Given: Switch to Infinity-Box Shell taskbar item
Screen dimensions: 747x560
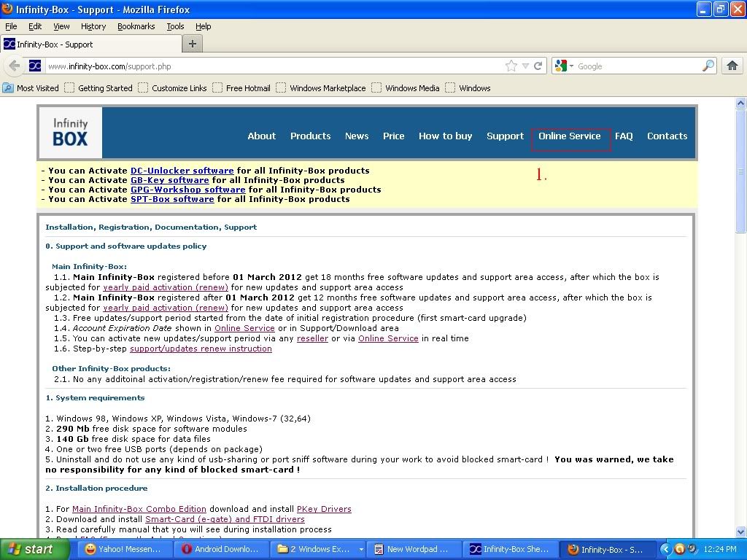Looking at the screenshot, I should tap(510, 550).
